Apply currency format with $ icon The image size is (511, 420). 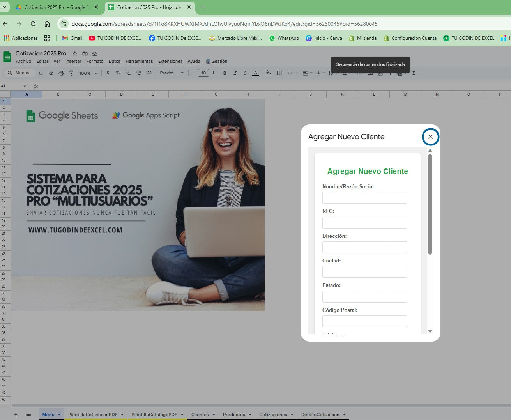click(x=108, y=73)
